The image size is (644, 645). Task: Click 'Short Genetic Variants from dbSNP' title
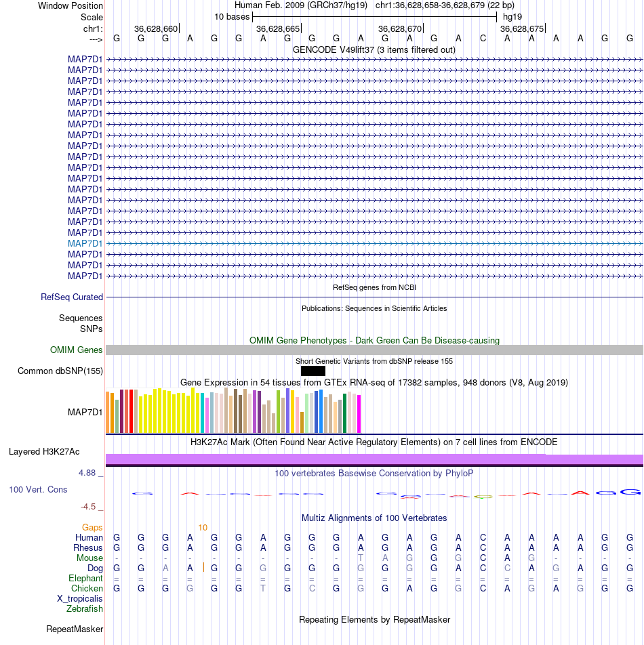[374, 361]
